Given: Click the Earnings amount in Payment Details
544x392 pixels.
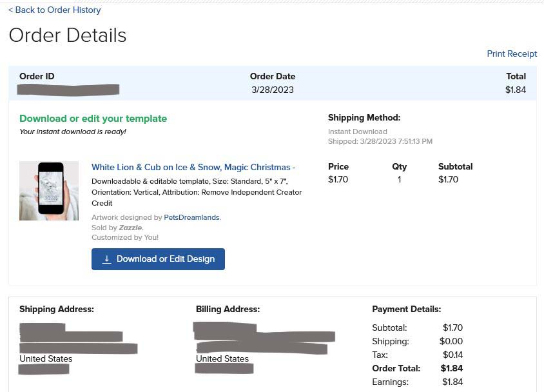Looking at the screenshot, I should click(x=452, y=382).
